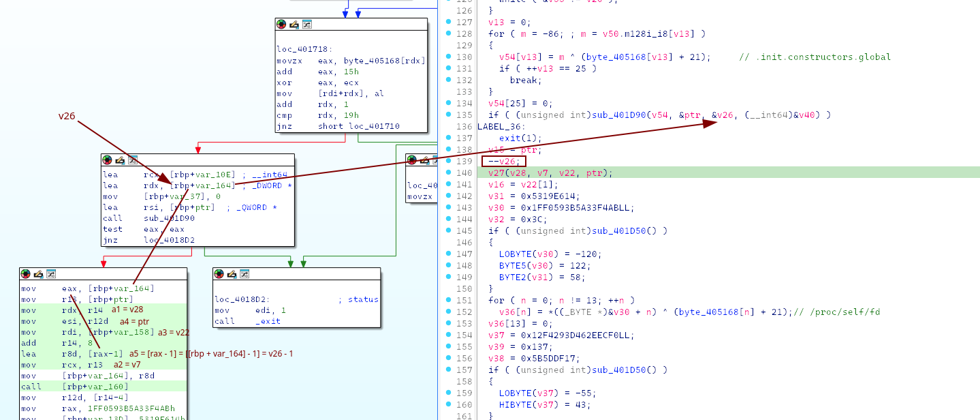980x420 pixels.
Task: Toggle breakpoint dot on pseudocode line 135
Action: [447, 115]
